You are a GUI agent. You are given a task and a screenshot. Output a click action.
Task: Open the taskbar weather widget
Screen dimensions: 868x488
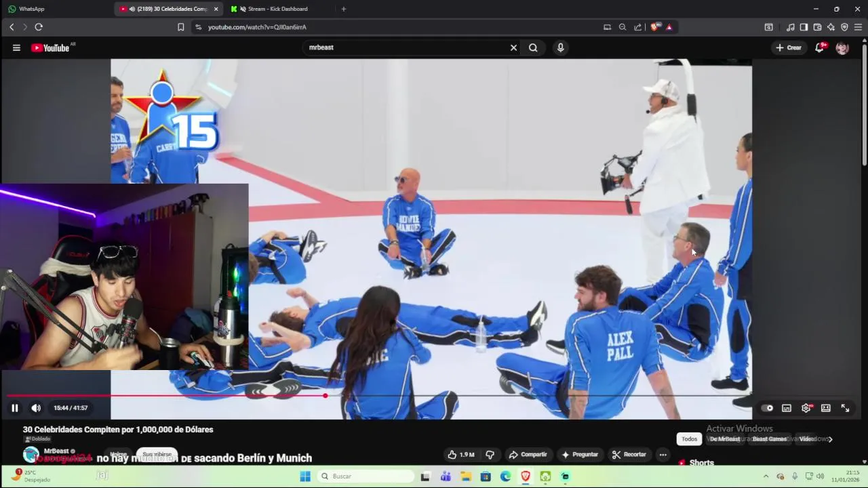tap(31, 476)
